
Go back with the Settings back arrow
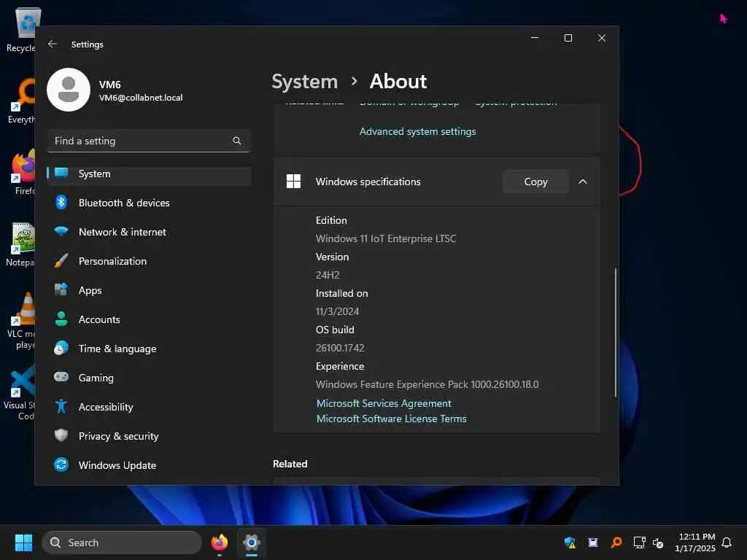coord(53,44)
